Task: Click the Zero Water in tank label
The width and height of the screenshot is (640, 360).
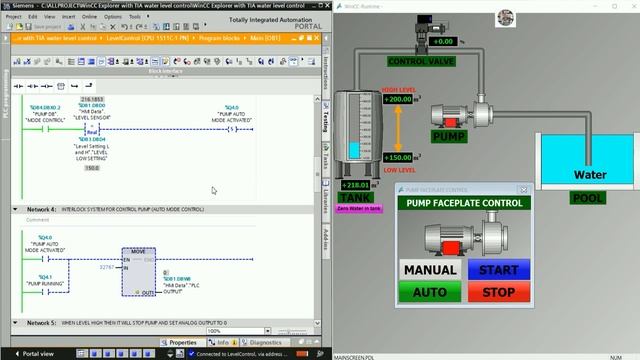Action: click(x=359, y=209)
